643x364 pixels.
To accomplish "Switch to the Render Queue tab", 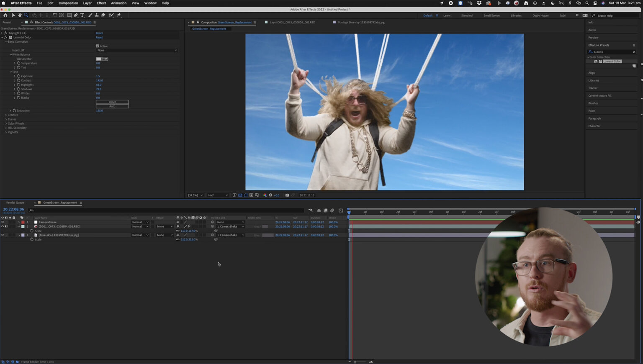I will tap(15, 203).
